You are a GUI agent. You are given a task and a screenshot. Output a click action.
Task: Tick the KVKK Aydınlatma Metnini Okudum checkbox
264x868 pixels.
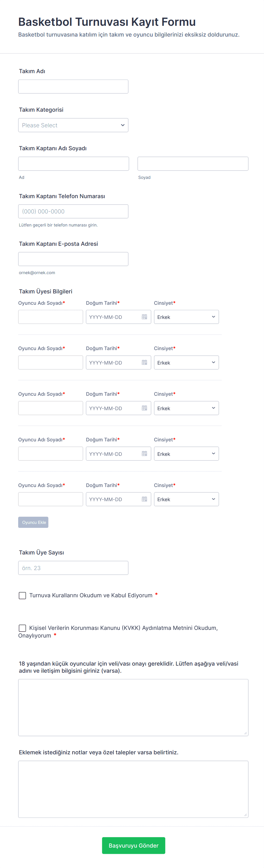(22, 628)
